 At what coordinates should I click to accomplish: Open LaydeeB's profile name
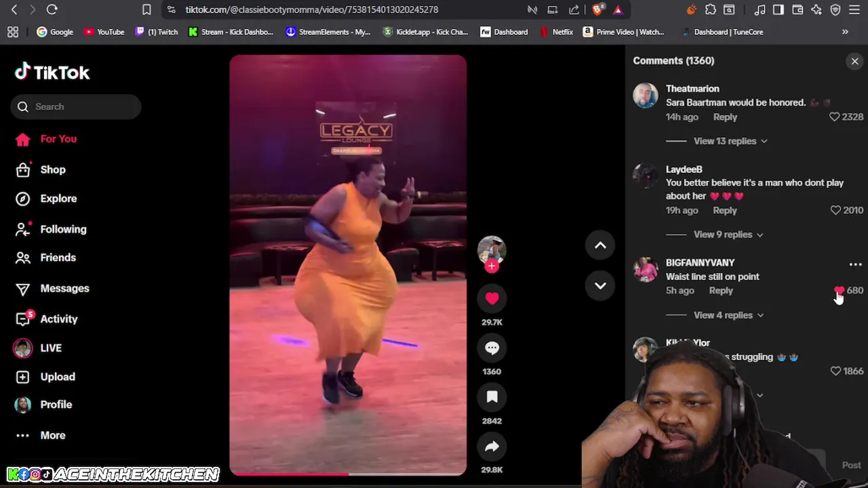[684, 169]
